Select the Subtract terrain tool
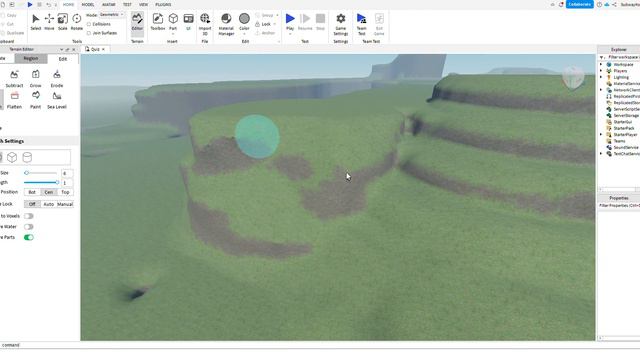This screenshot has height=360, width=640. [14, 79]
